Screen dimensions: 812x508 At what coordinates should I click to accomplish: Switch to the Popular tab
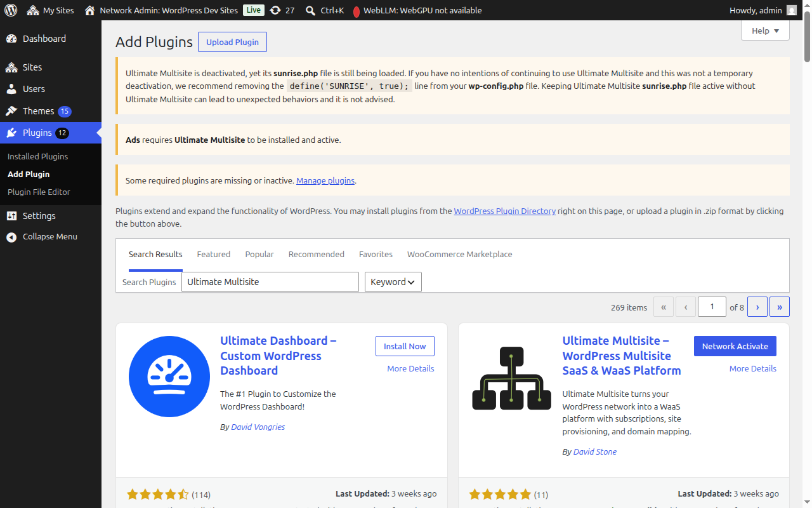259,254
